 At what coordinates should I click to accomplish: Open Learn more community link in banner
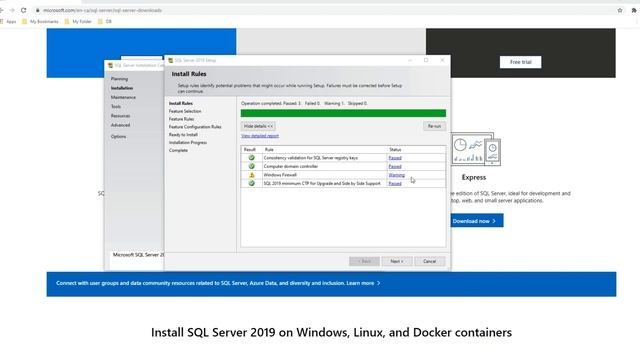(363, 283)
